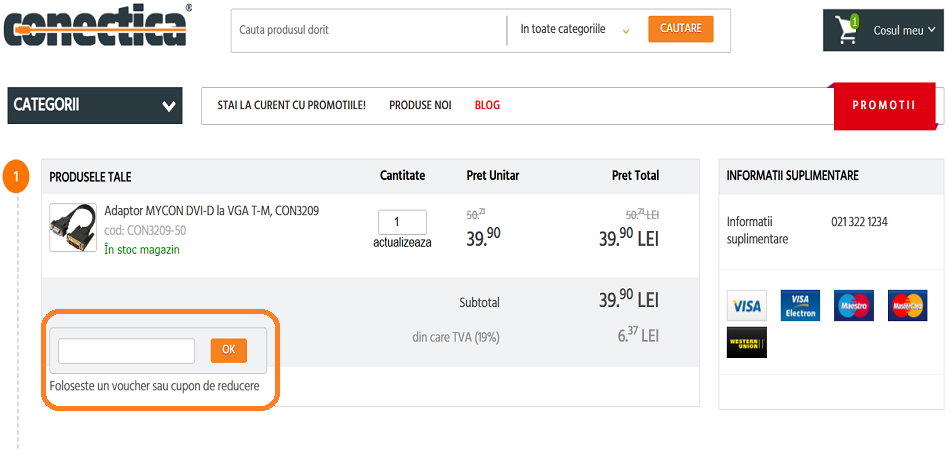Open the shopping cart icon
Image resolution: width=950 pixels, height=450 pixels.
pos(848,31)
